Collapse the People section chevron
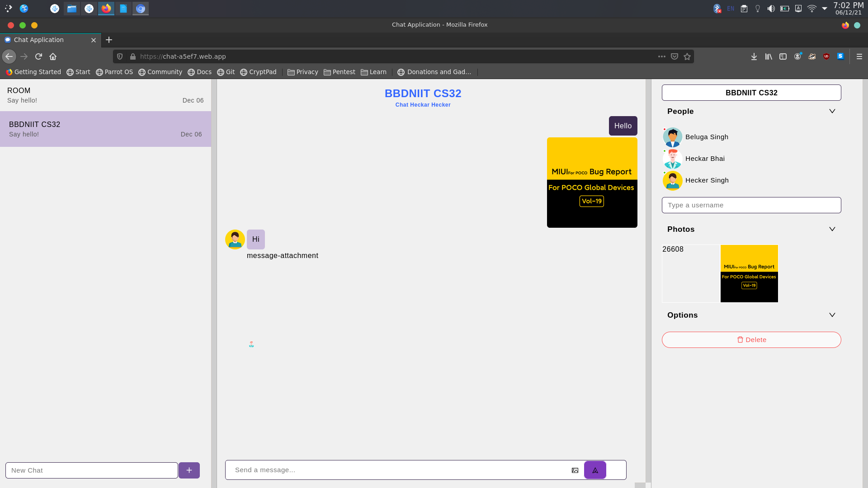The image size is (868, 488). pos(832,111)
